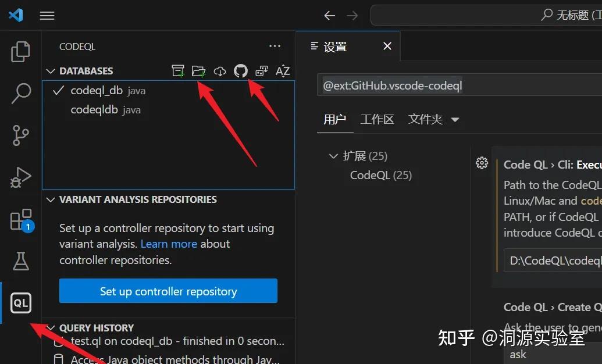Select the Search icon in activity bar

[x=20, y=93]
